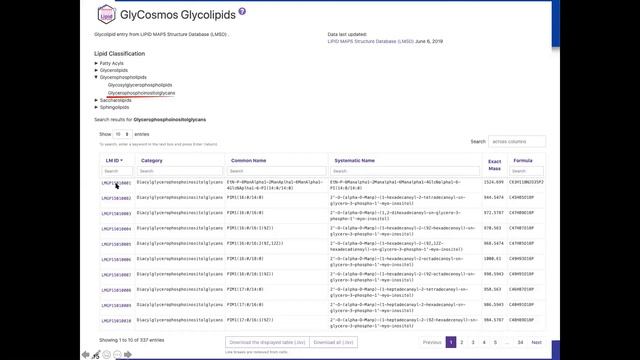Sort by Formula column header

(x=523, y=160)
